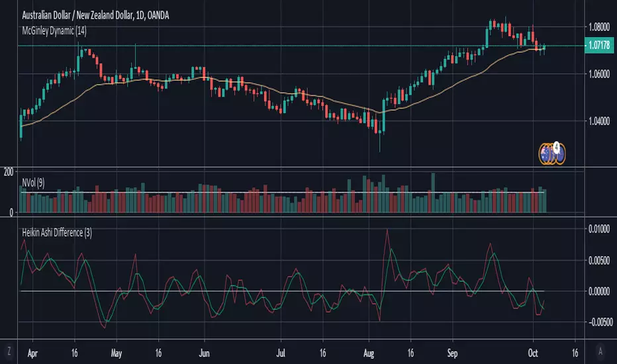Click the -0.00500 level on indicator scale
617x364 pixels.
tap(600, 322)
